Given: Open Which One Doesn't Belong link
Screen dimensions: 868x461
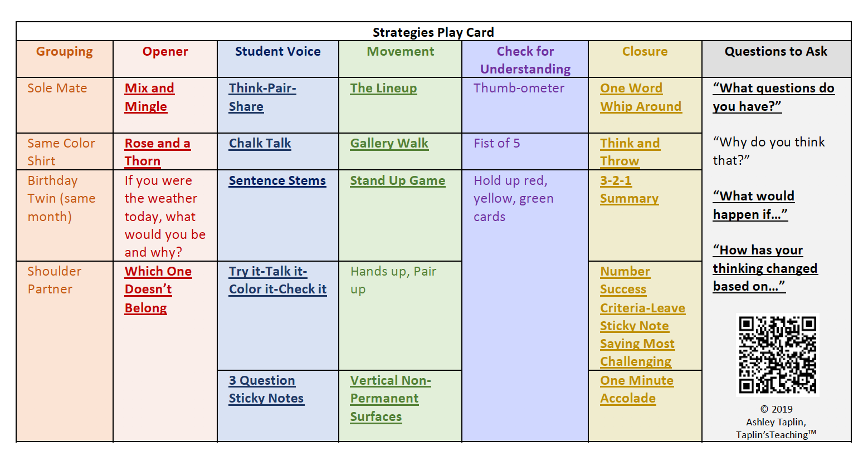Looking at the screenshot, I should pyautogui.click(x=158, y=272).
